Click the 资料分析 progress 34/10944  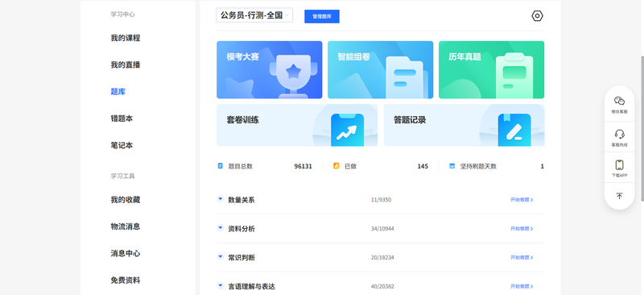tap(382, 228)
